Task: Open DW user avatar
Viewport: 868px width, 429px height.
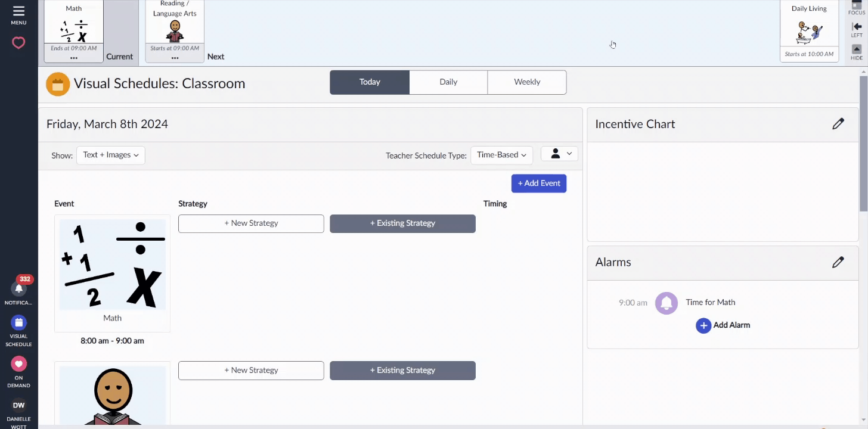Action: click(x=18, y=405)
